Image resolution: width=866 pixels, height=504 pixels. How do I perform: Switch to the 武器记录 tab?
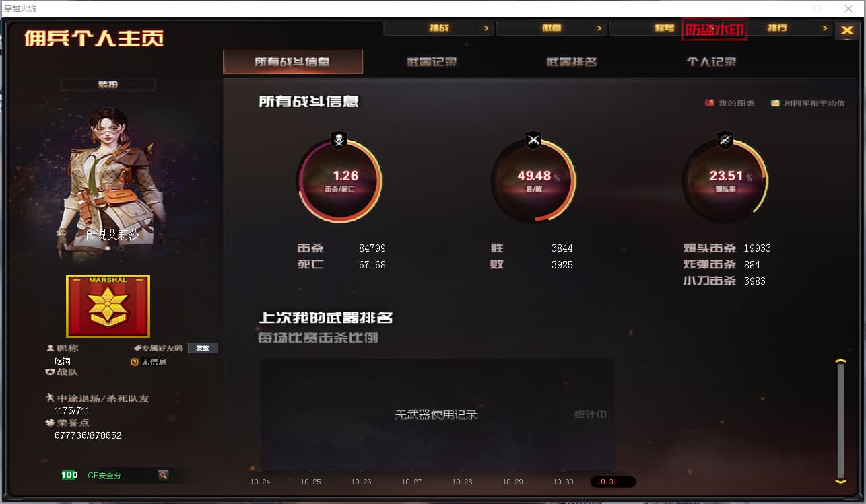coord(432,62)
